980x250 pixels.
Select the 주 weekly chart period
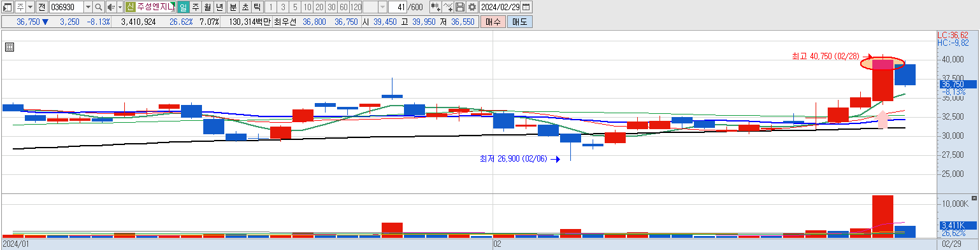(195, 8)
